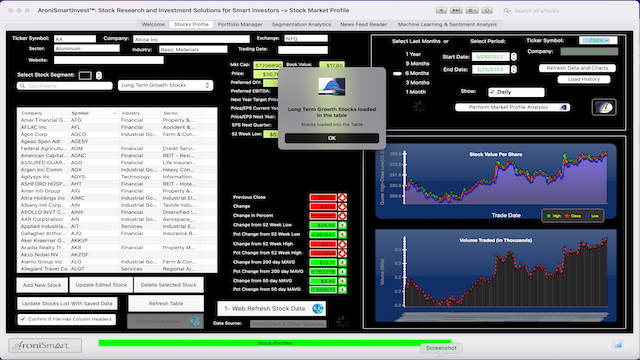
Task: Click Refresh Data and Charts
Action: pyautogui.click(x=577, y=68)
